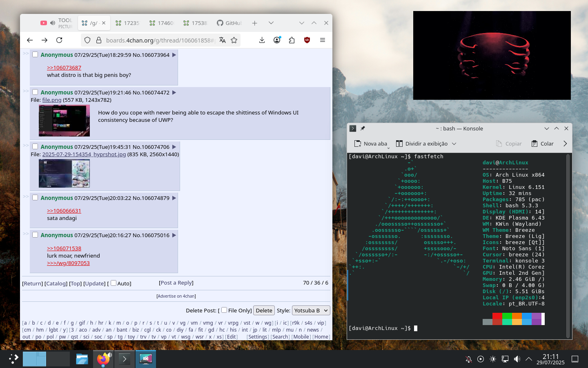Open screenshot app in taskbar
This screenshot has height=368, width=588.
(x=146, y=359)
